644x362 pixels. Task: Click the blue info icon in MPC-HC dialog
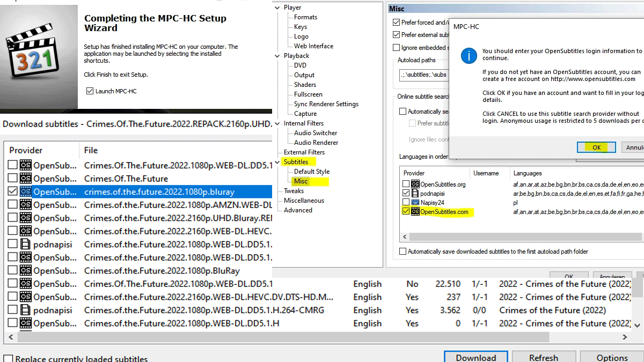click(x=469, y=55)
